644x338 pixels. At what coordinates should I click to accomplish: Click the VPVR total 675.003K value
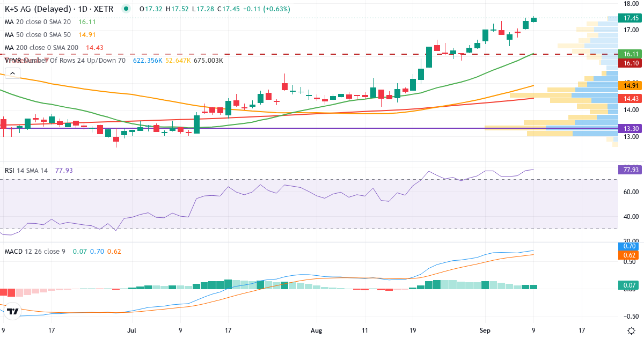(x=208, y=61)
